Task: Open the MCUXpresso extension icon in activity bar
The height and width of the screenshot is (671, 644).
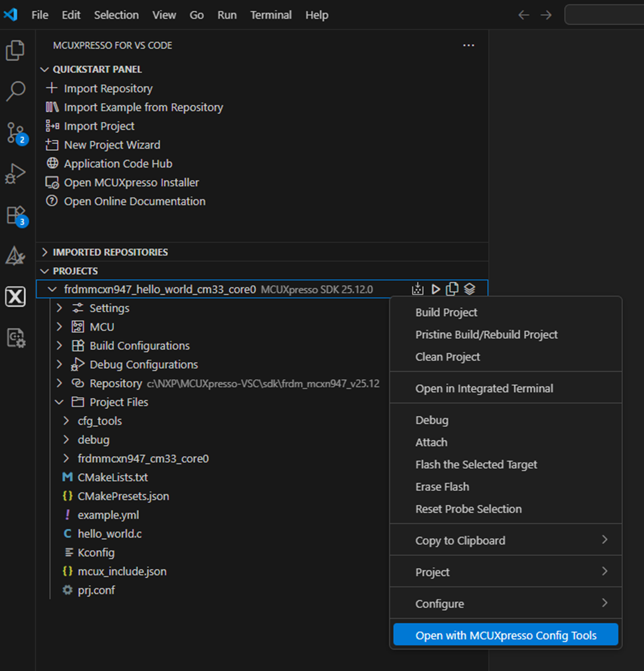Action: coord(16,296)
